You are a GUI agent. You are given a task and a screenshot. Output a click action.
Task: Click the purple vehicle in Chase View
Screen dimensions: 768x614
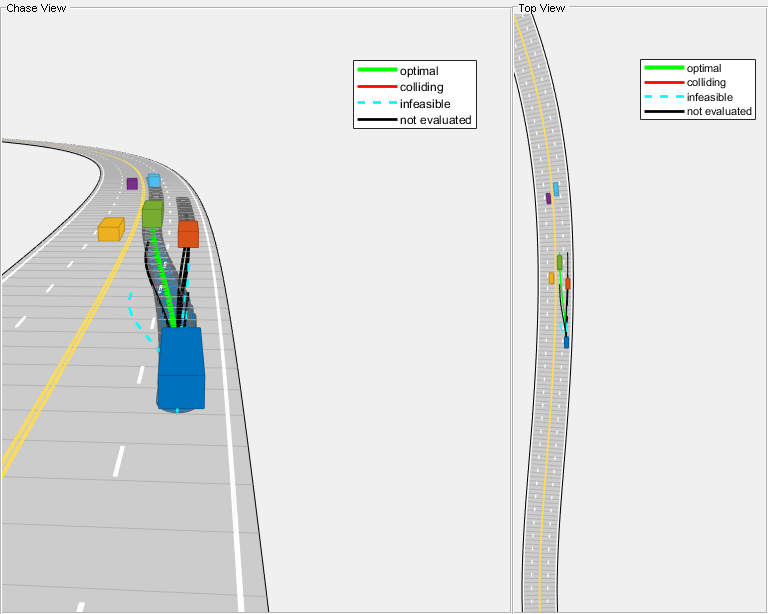tap(132, 184)
